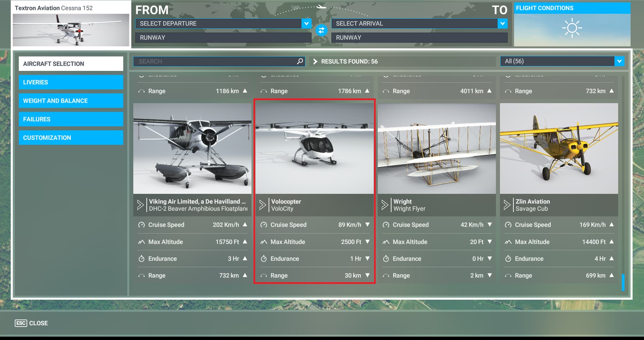Open the Weight and Balance tab
Image resolution: width=644 pixels, height=340 pixels.
71,100
